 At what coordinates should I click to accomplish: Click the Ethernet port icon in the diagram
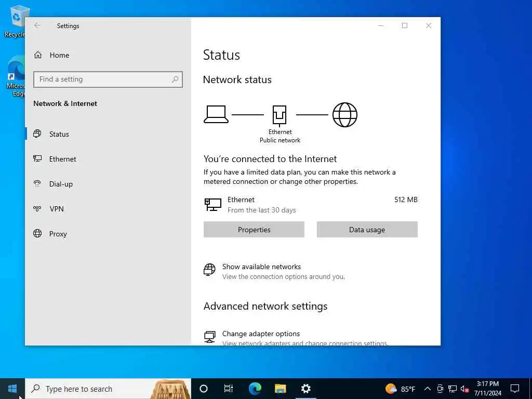[x=280, y=115]
